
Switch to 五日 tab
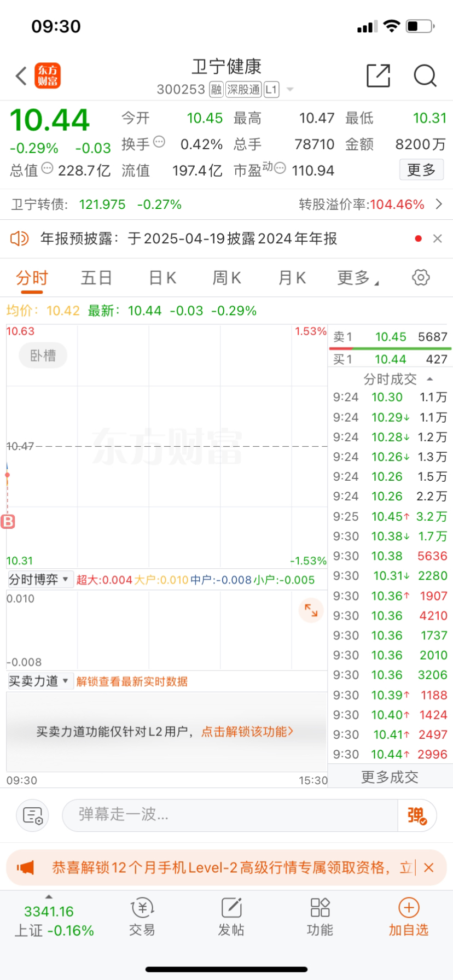[96, 278]
